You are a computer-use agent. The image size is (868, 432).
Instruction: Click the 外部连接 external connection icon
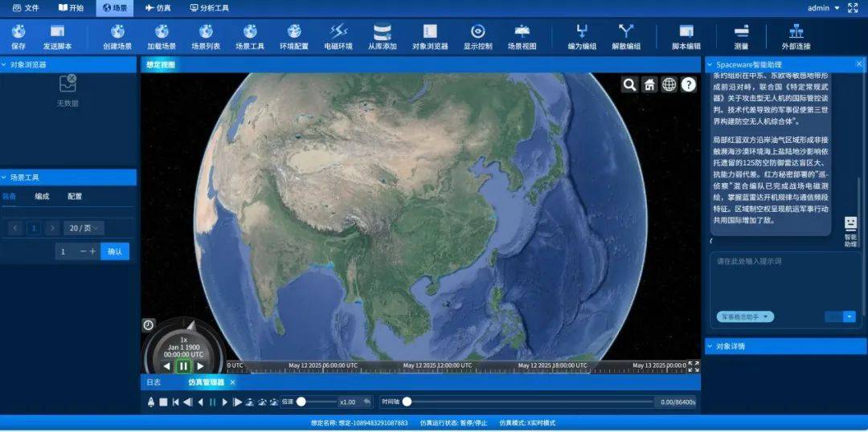tap(796, 32)
